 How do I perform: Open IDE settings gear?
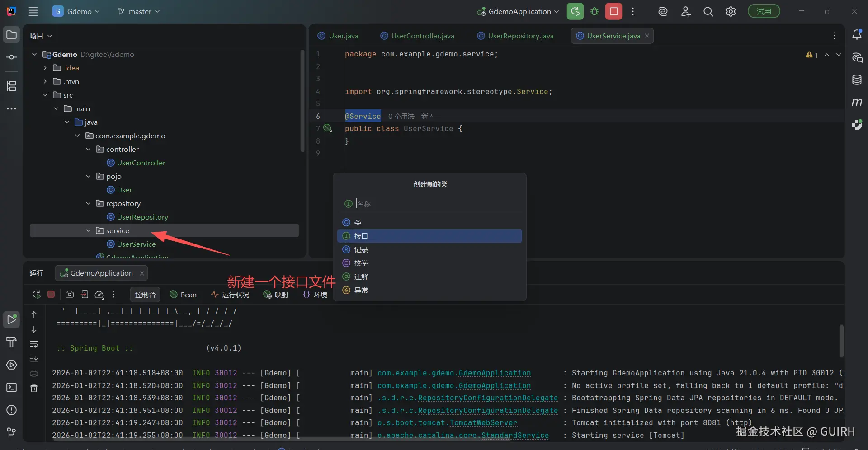coord(731,12)
